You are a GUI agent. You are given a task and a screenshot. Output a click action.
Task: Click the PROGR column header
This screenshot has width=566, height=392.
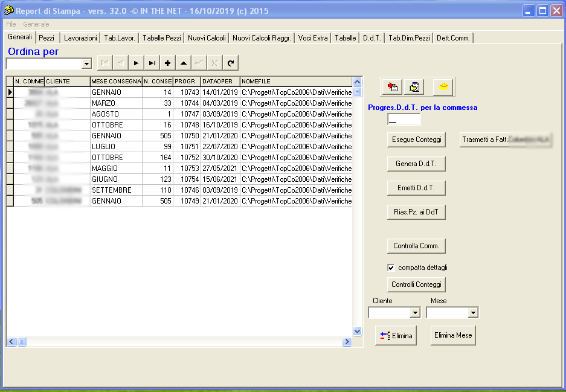point(187,82)
